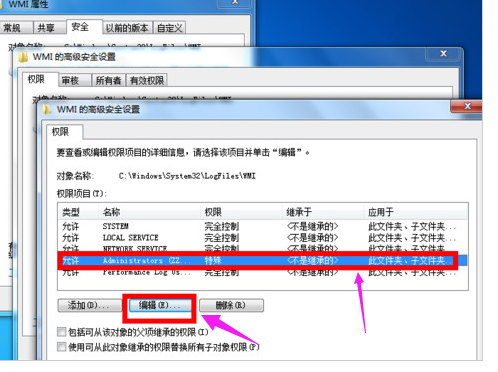Select the SYSTEM permission row
This screenshot has width=498, height=372.
coord(263,226)
